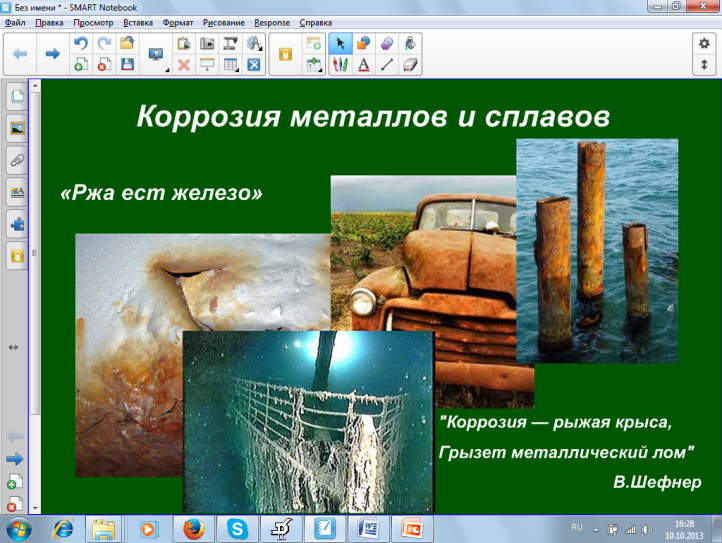
Task: Move toolbar to bottom of window
Action: (704, 64)
